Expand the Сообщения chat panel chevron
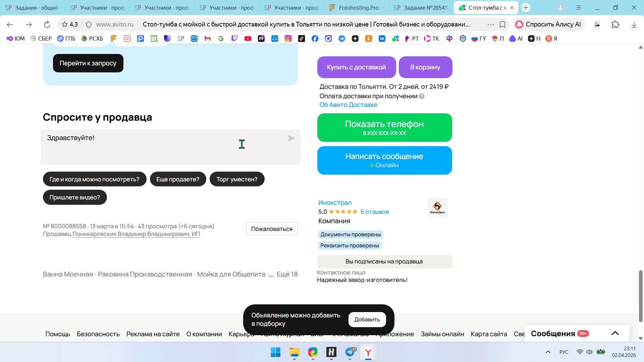This screenshot has height=362, width=644. [x=615, y=333]
